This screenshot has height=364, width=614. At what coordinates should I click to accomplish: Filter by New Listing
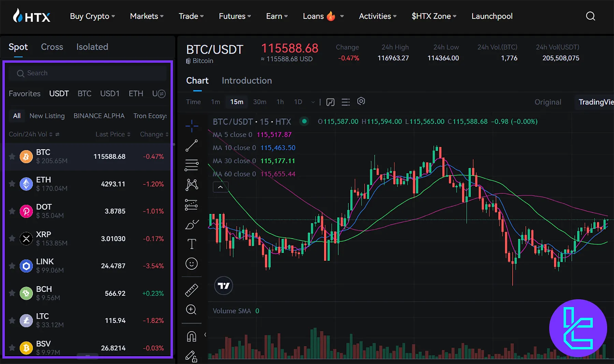coord(47,116)
